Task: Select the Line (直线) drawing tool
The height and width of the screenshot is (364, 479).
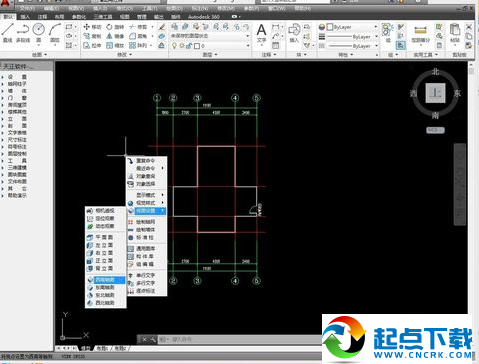Action: [x=7, y=32]
